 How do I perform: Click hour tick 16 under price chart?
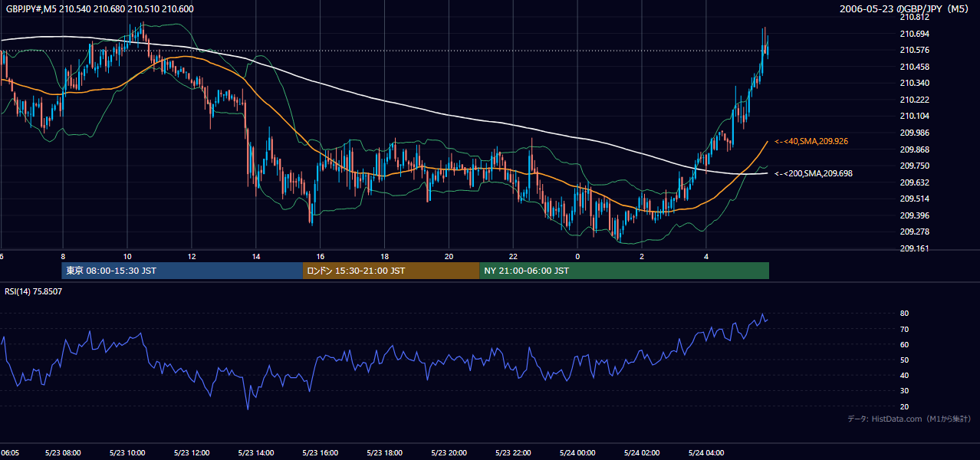click(x=321, y=256)
